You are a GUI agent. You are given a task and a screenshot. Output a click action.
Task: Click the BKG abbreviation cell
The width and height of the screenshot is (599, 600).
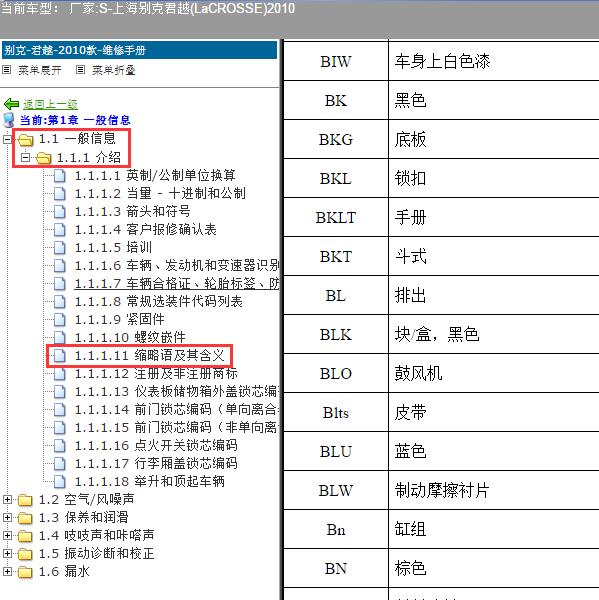tap(336, 139)
